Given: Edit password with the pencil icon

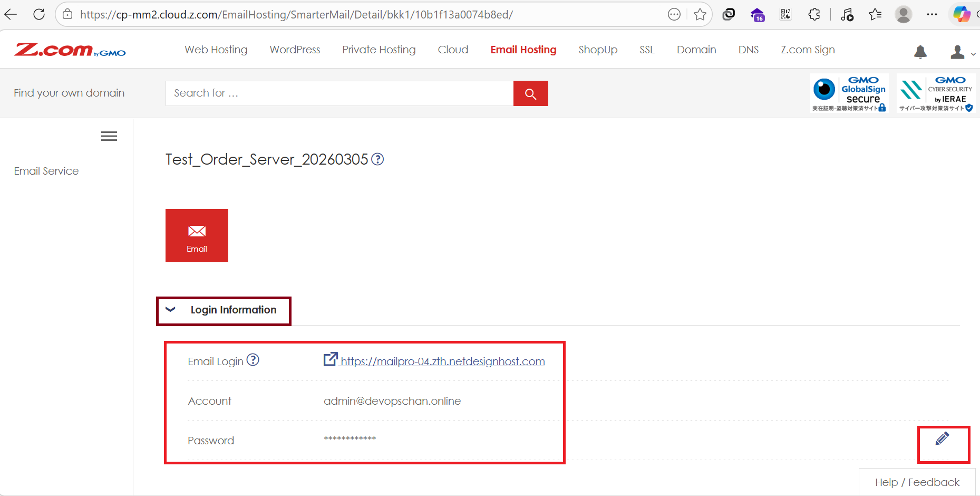Looking at the screenshot, I should [x=943, y=438].
